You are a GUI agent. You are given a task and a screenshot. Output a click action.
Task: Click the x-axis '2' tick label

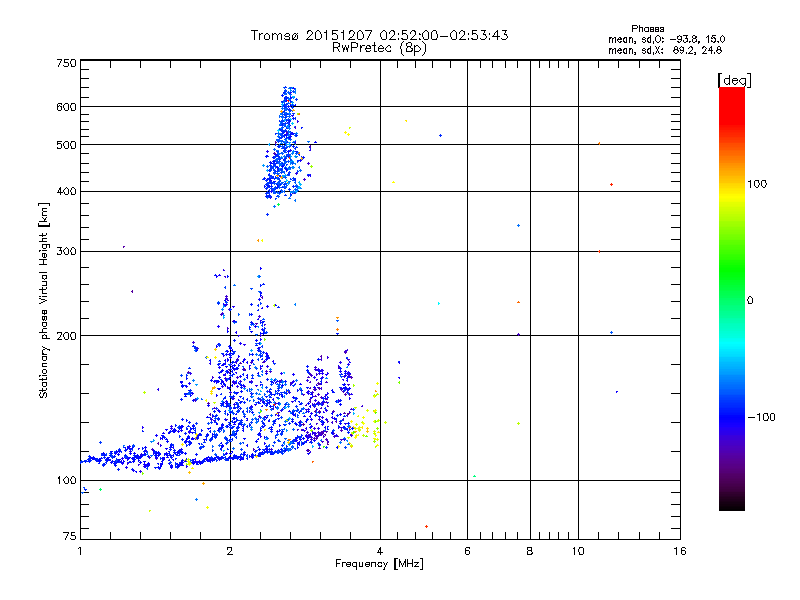(x=230, y=551)
